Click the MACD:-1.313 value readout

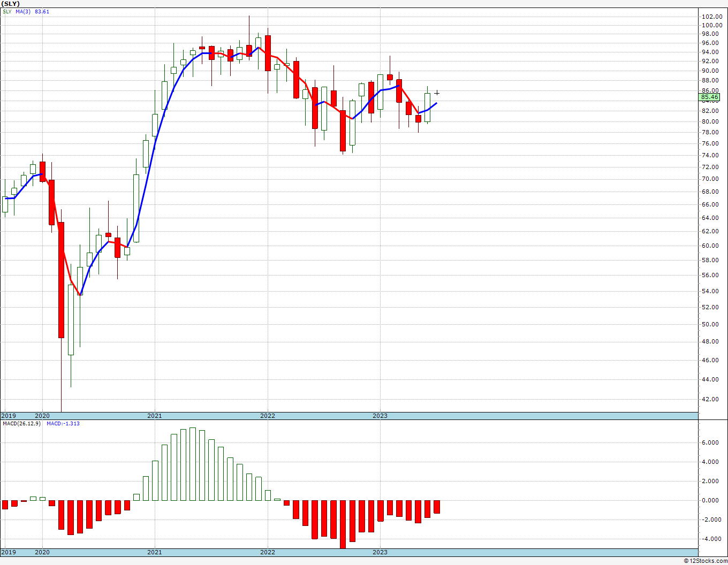[x=63, y=424]
